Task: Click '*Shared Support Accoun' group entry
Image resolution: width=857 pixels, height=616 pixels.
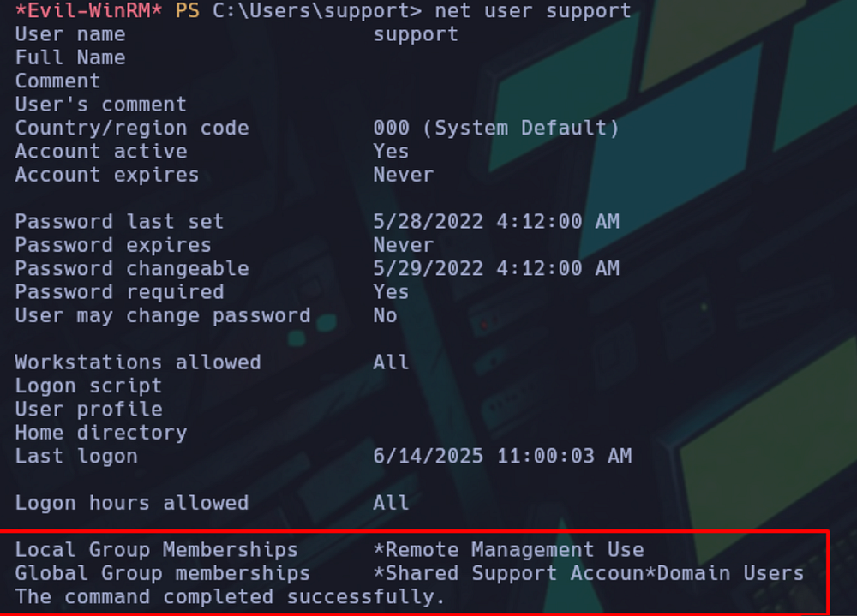Action: pos(508,573)
